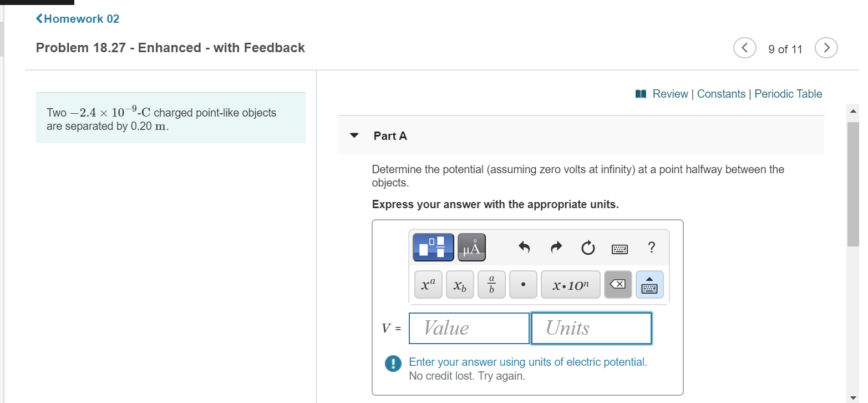
Task: Insert x·10^n scientific notation
Action: point(571,285)
